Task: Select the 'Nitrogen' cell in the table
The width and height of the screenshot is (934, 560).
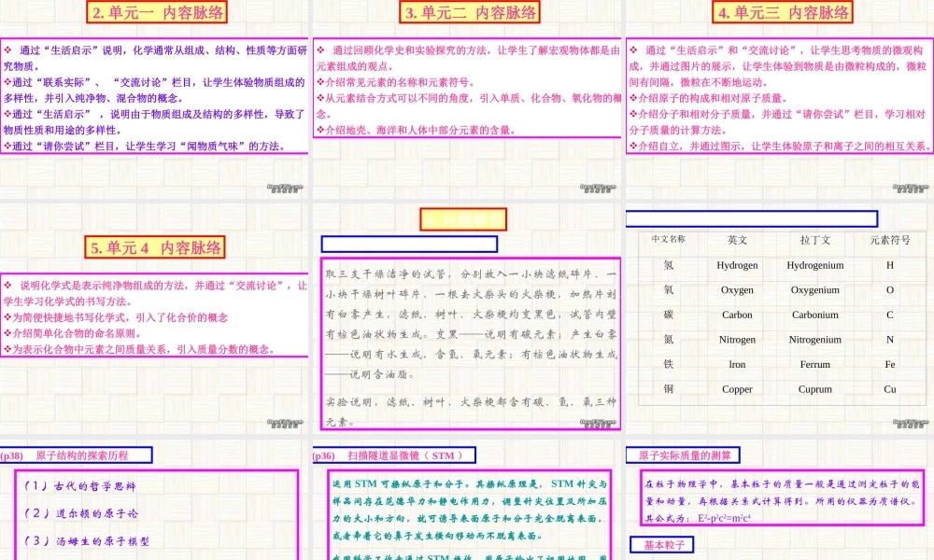Action: point(737,340)
